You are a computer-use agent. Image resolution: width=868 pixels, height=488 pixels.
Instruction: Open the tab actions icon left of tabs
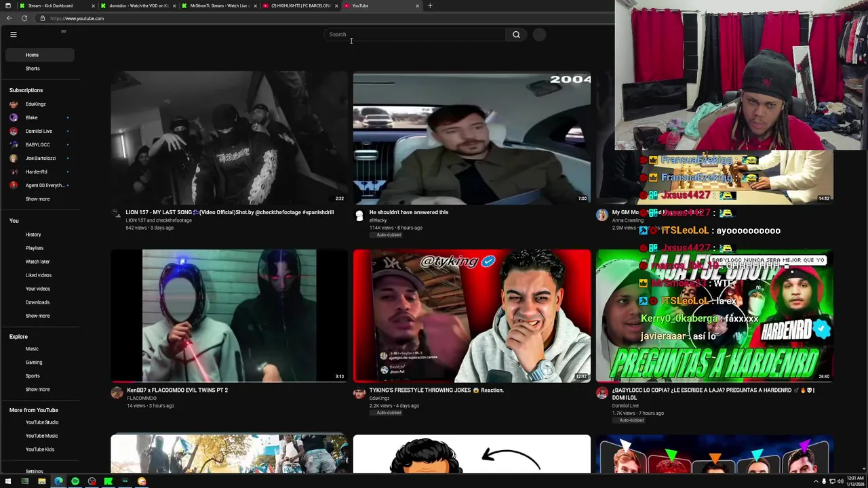tap(7, 5)
